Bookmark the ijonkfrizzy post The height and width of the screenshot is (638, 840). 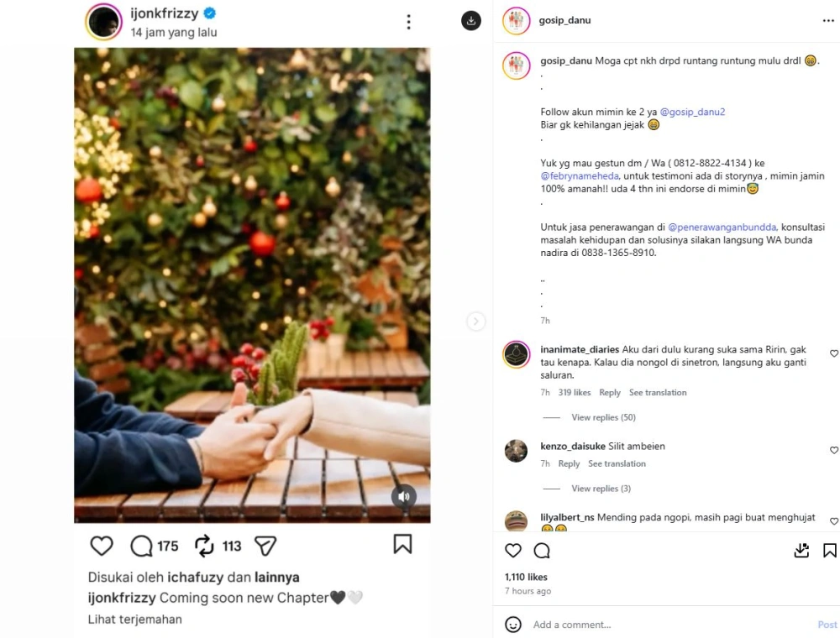[x=402, y=545]
